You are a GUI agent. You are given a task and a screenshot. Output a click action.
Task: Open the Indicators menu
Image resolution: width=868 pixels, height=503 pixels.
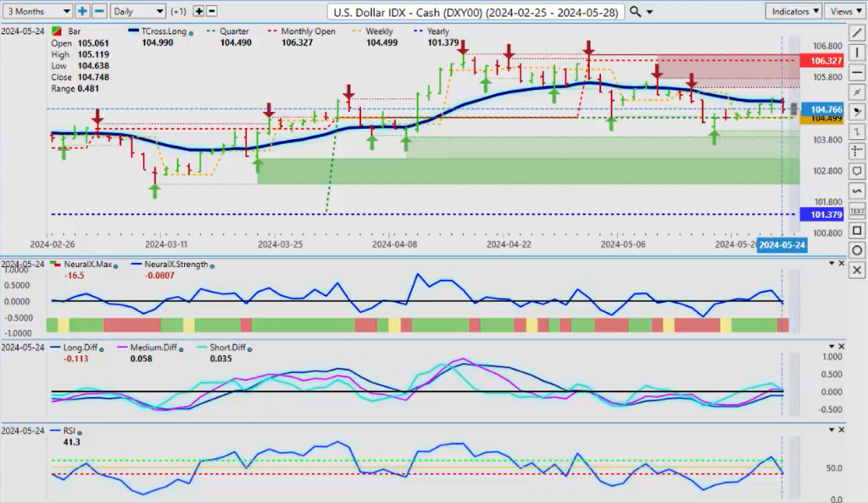792,11
